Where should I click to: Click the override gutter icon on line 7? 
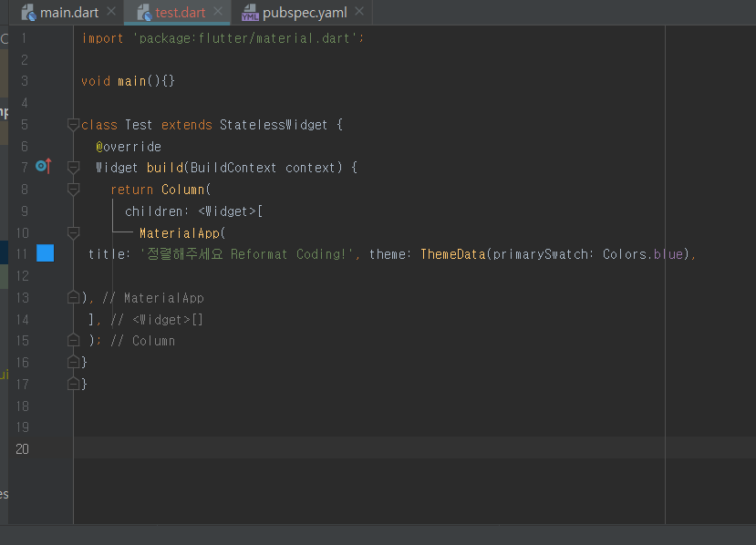[x=44, y=166]
